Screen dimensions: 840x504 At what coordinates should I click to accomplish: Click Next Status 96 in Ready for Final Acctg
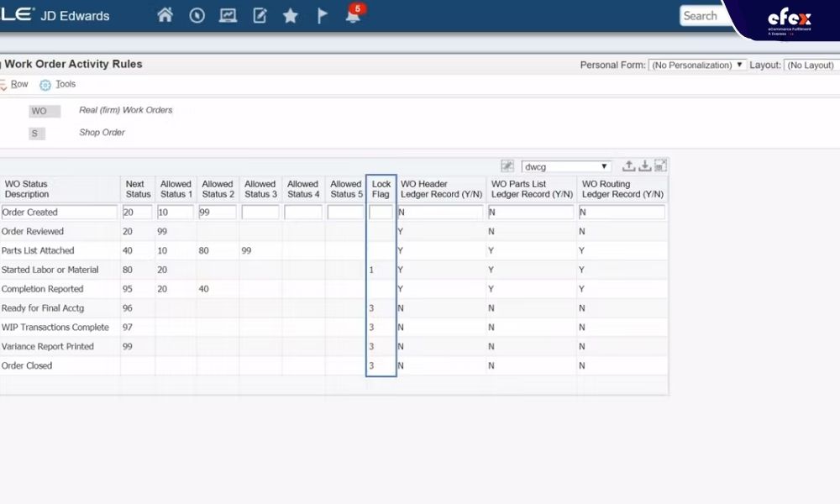point(128,308)
